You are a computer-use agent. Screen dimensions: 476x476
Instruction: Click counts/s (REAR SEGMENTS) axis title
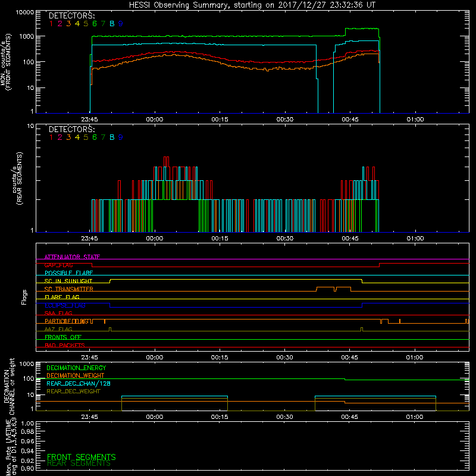(17, 178)
